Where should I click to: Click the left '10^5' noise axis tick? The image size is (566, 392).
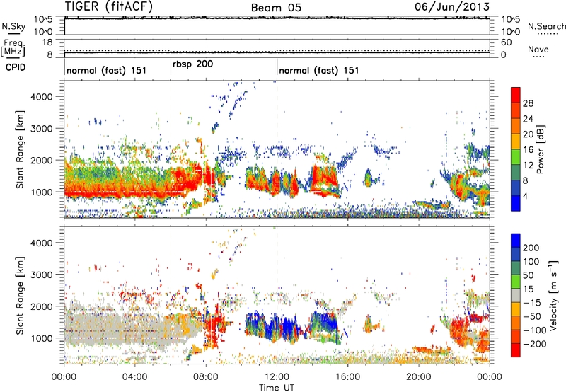pos(43,20)
